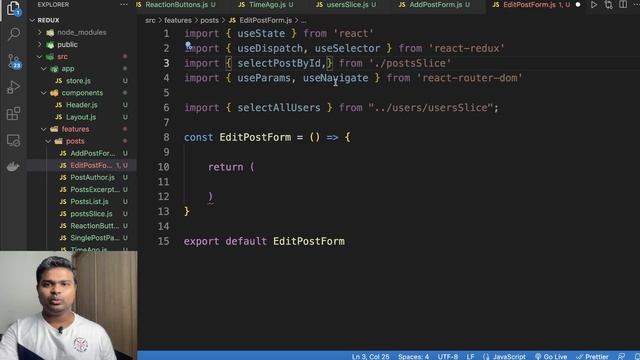Open the Extensions view
Screen dimensions: 640x360
[x=13, y=113]
